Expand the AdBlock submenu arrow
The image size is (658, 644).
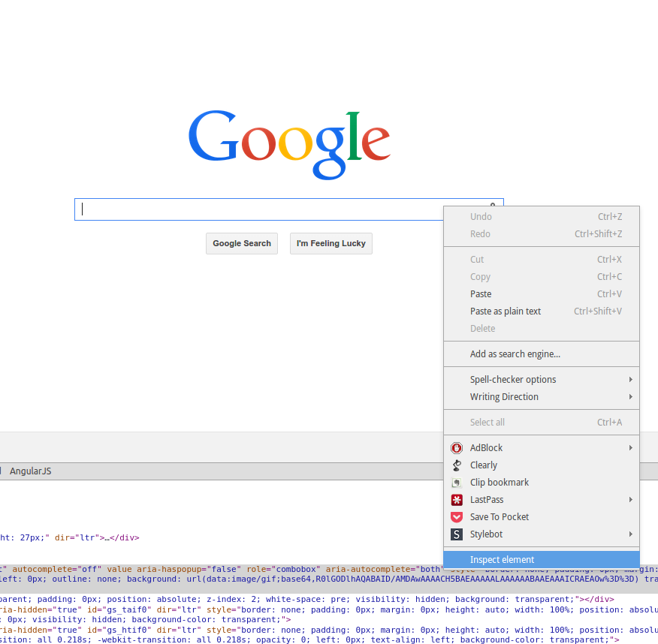coord(630,448)
